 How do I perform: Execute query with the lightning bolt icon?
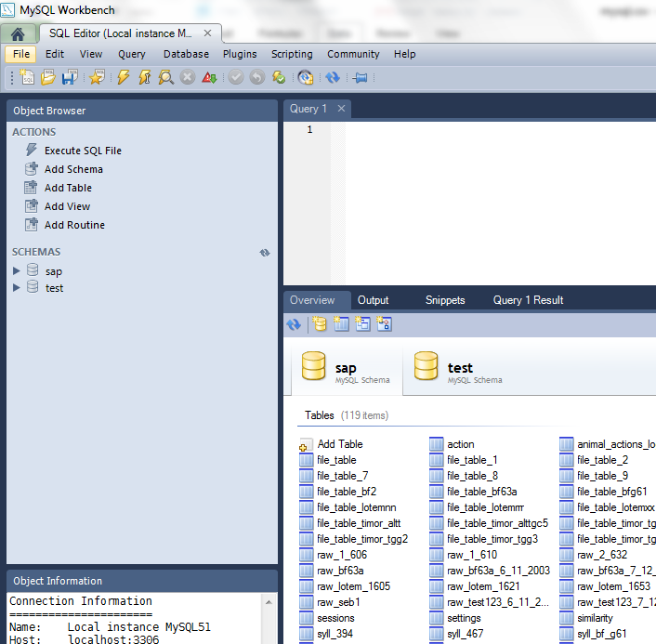pos(123,78)
